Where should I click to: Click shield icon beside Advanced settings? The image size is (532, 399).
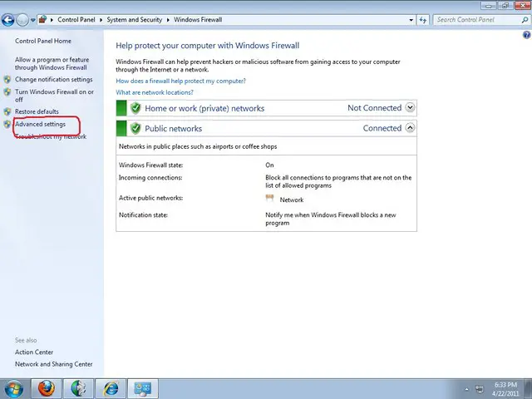pos(7,124)
